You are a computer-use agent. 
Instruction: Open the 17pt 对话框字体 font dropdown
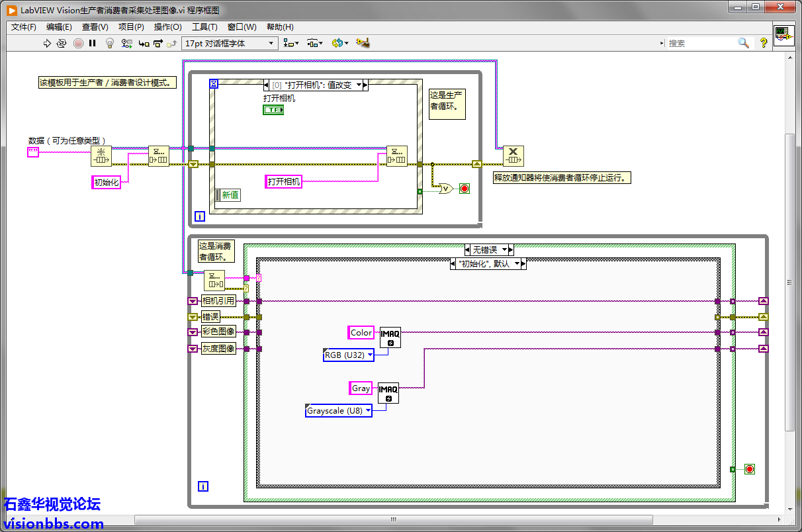coord(230,43)
